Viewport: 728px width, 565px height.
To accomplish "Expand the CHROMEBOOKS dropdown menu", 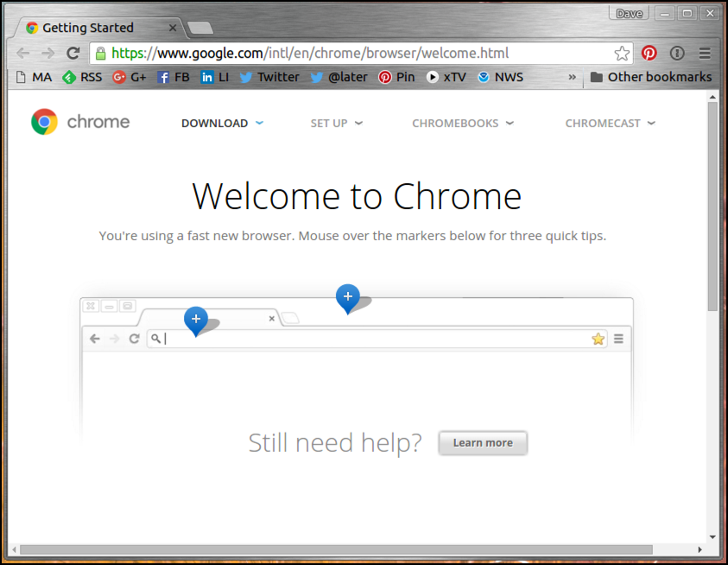I will (x=463, y=124).
